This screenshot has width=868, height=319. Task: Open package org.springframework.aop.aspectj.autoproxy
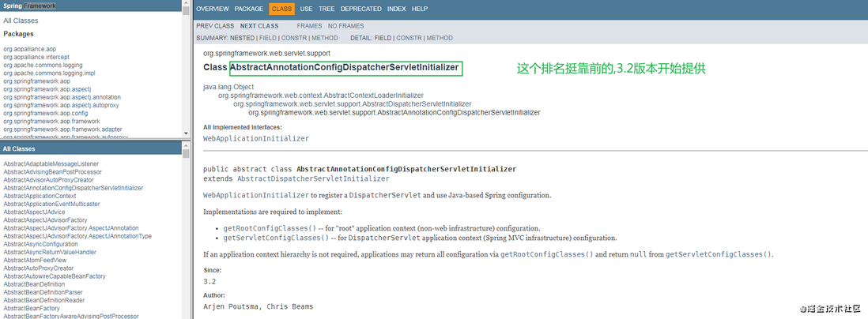[61, 105]
